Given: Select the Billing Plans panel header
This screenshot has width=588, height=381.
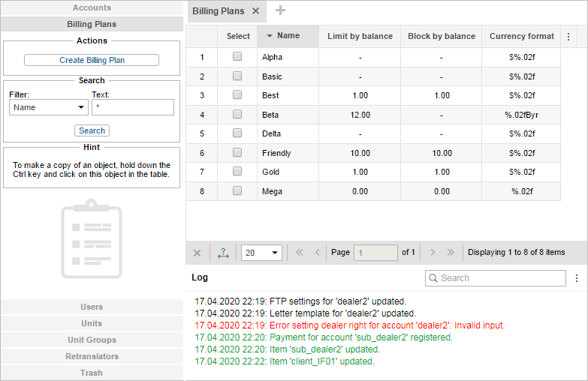Looking at the screenshot, I should [92, 24].
